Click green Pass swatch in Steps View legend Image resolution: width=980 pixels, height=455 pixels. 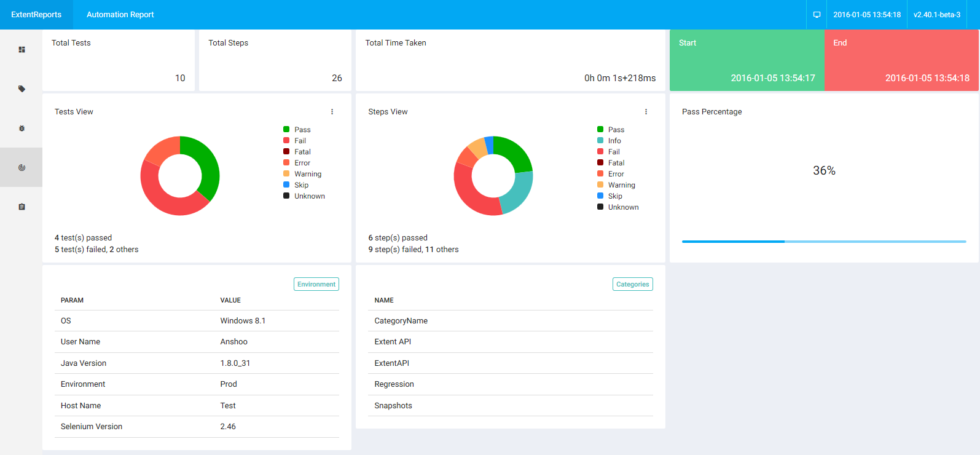tap(600, 130)
